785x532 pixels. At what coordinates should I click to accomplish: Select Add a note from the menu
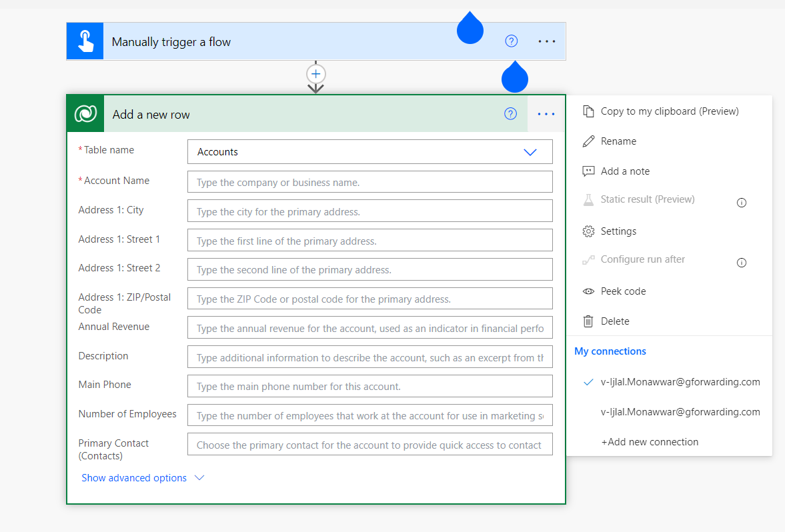tap(625, 171)
